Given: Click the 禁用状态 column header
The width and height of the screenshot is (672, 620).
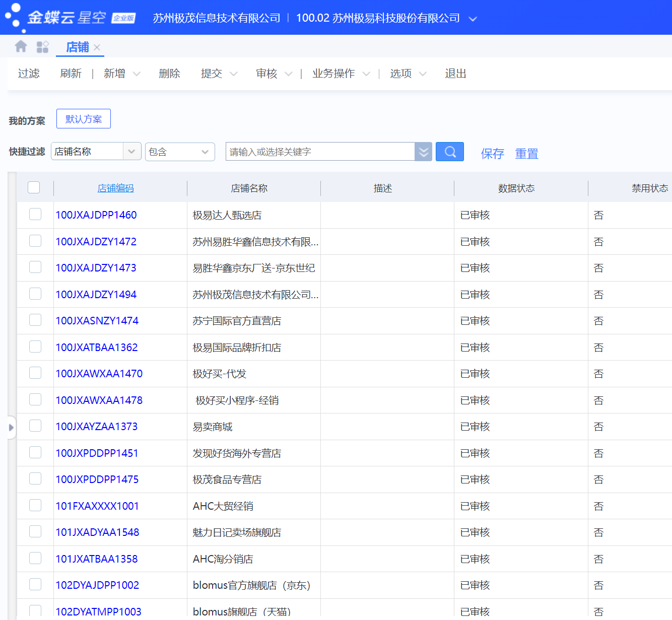Looking at the screenshot, I should (650, 188).
